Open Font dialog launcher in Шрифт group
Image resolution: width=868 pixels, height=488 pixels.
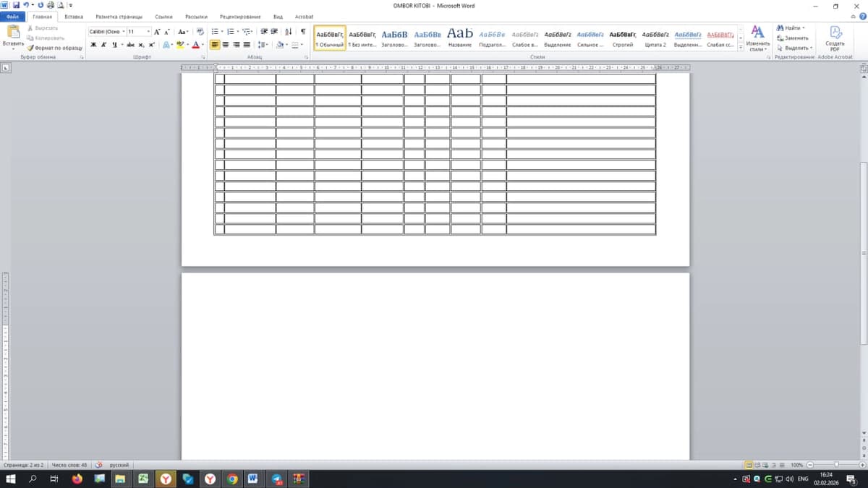[203, 56]
